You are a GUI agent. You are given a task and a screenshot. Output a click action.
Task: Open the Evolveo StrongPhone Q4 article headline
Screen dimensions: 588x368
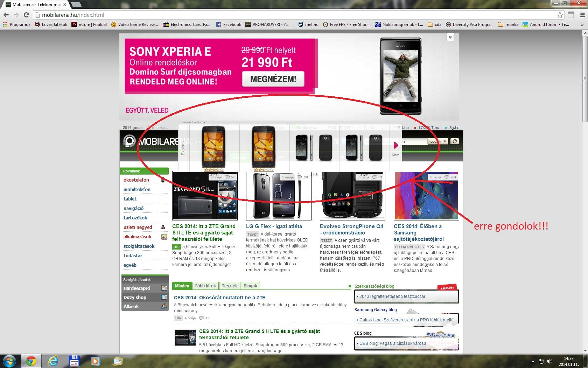(x=351, y=230)
